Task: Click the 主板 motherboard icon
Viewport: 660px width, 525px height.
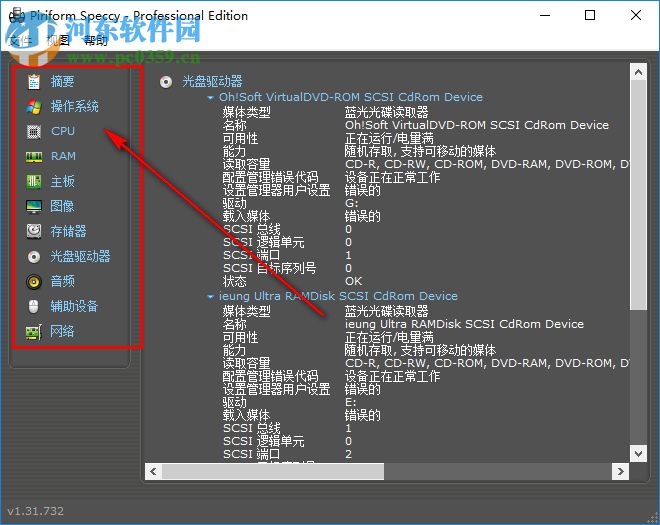Action: (34, 181)
